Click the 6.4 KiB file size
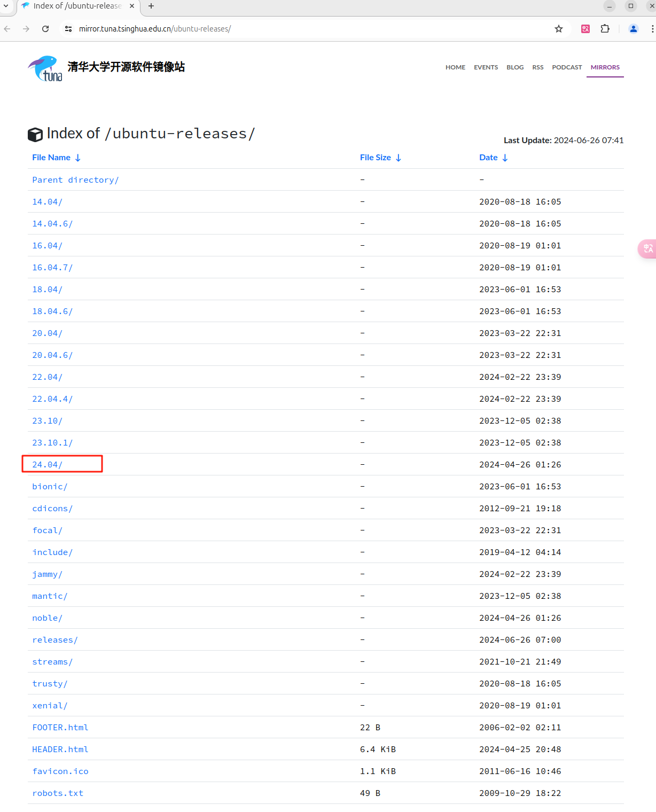The height and width of the screenshot is (812, 656). pos(378,749)
